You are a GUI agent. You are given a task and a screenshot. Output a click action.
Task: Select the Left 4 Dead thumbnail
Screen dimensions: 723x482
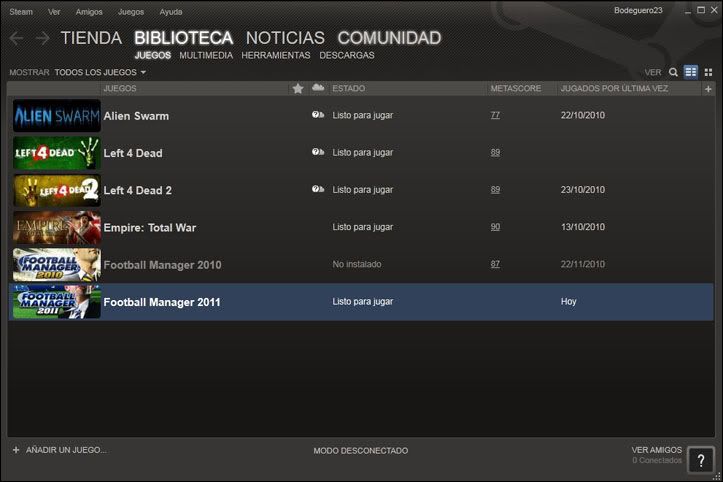pos(57,153)
